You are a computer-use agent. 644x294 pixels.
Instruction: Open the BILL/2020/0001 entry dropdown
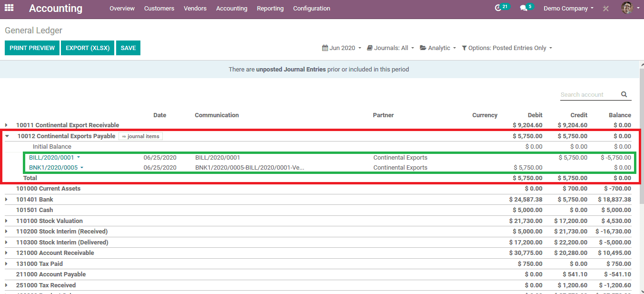pos(55,157)
